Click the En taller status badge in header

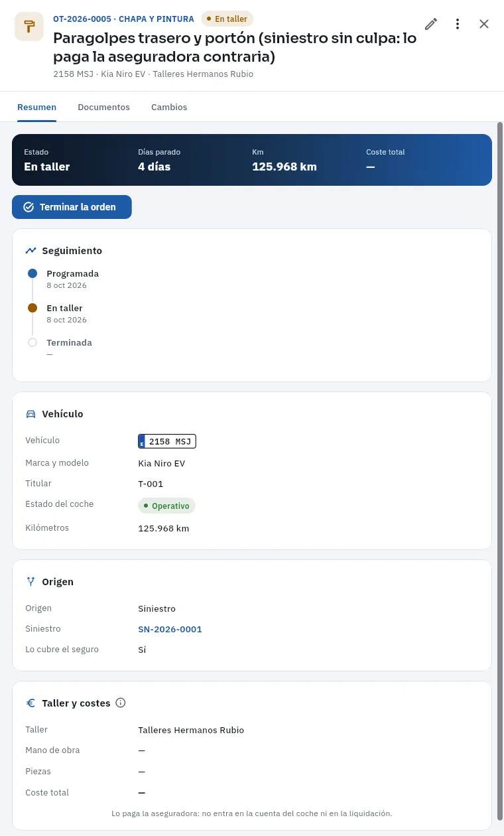coord(227,19)
